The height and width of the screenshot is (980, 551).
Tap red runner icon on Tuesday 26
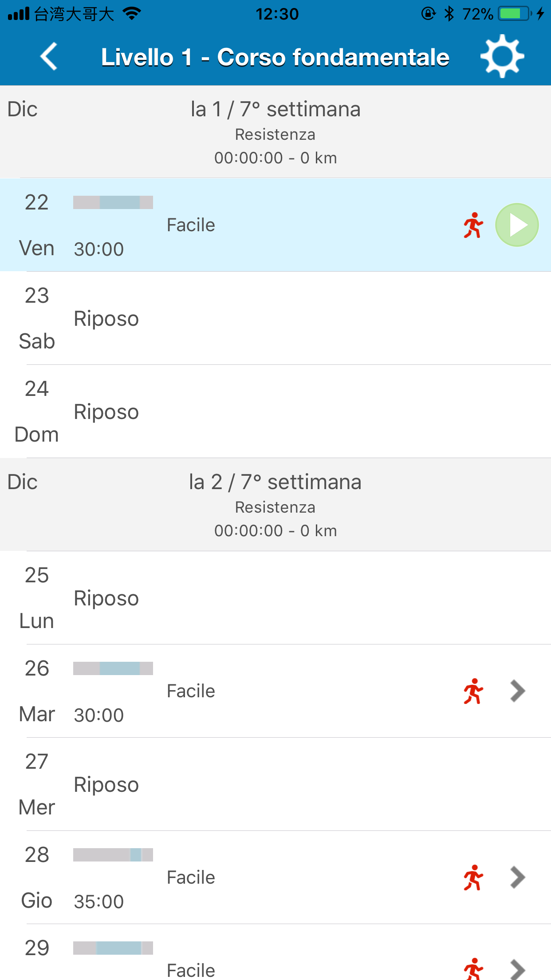click(x=473, y=691)
